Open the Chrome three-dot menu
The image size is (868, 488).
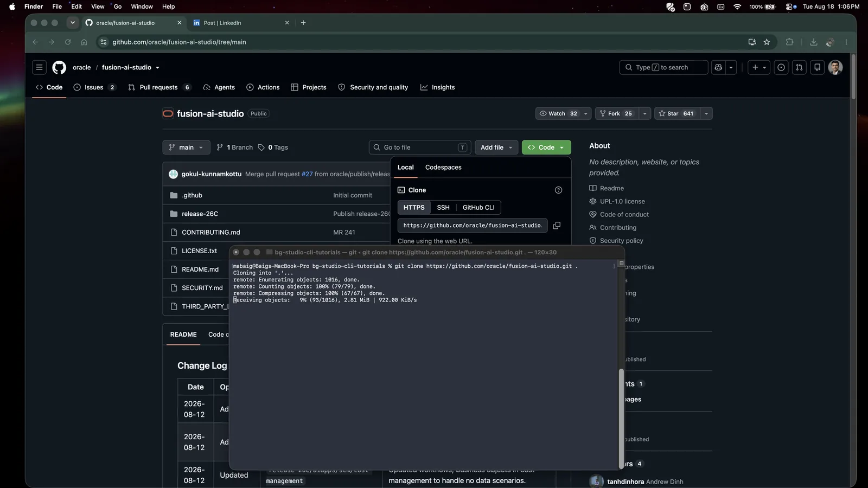846,42
